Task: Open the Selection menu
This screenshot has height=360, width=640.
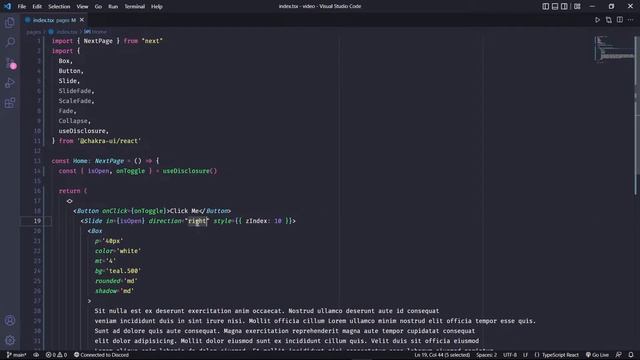Action: 59,6
